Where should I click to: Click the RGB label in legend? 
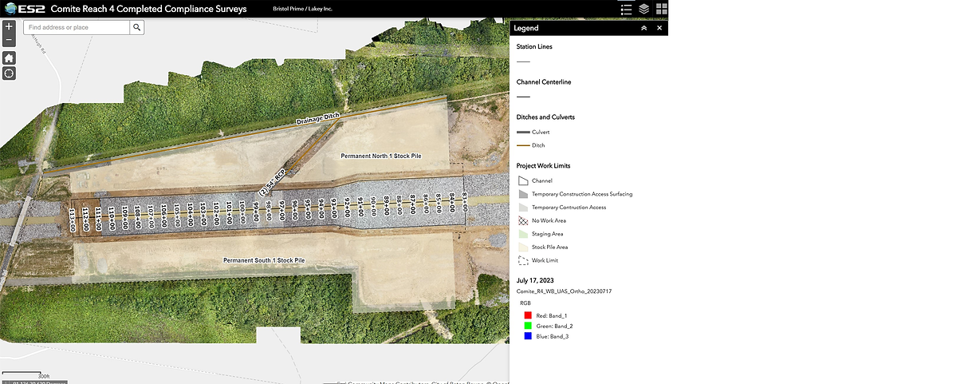click(x=525, y=303)
